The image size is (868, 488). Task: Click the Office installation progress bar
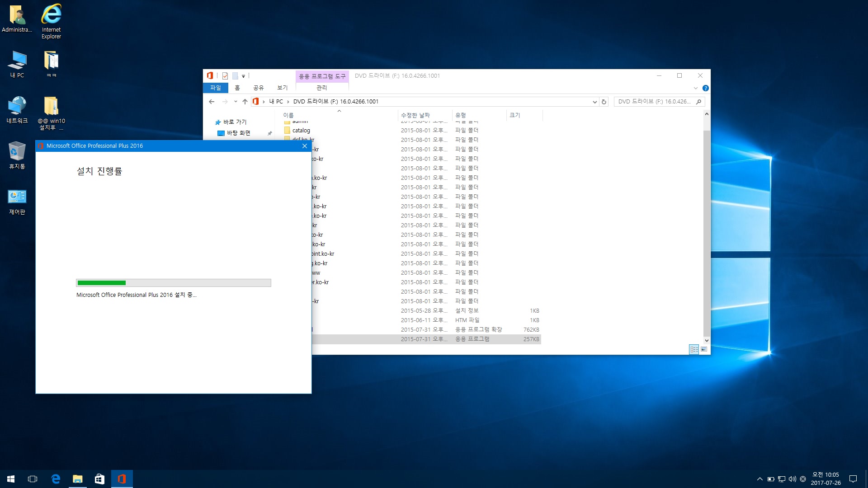click(174, 283)
